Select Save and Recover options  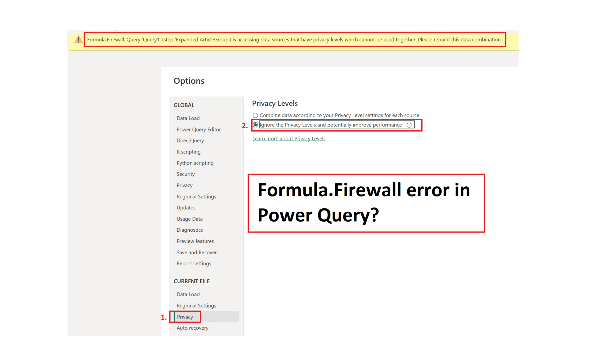coord(197,253)
